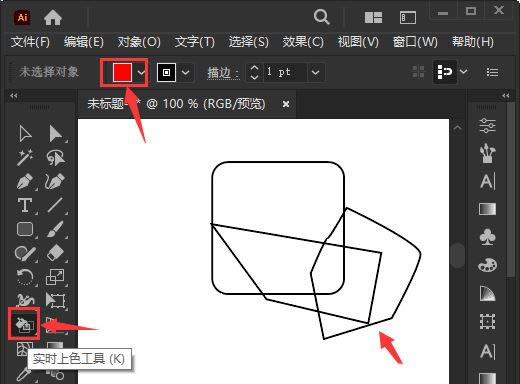Open the 视图(V) menu
The height and width of the screenshot is (384, 520).
coord(358,42)
